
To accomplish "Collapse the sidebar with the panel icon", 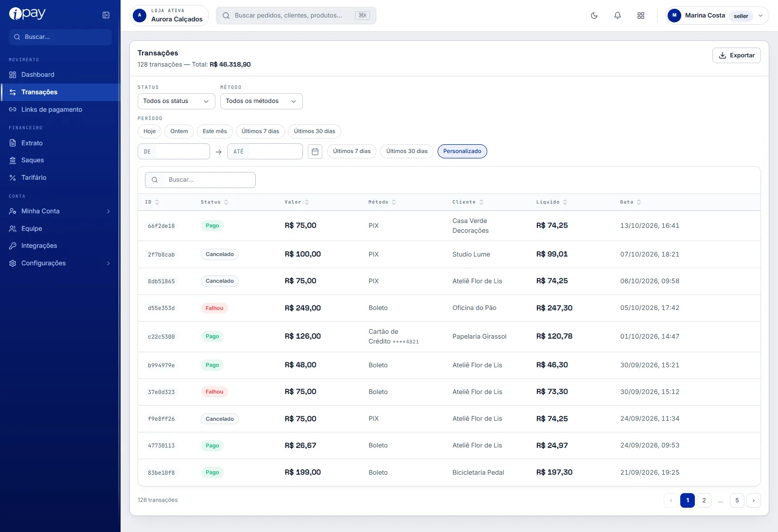I will click(x=106, y=15).
